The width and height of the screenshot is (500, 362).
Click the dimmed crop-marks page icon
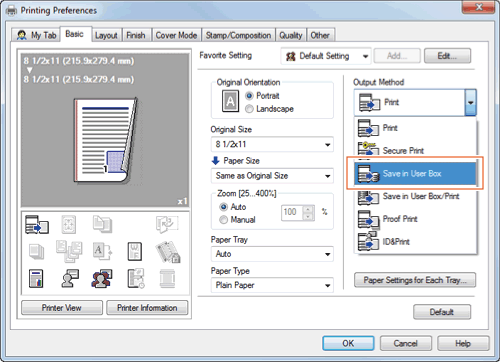pos(69,224)
